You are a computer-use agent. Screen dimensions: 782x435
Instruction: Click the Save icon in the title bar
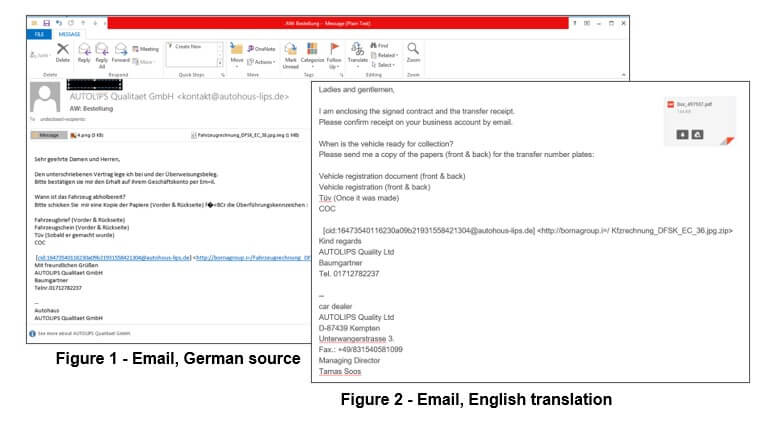click(x=46, y=23)
